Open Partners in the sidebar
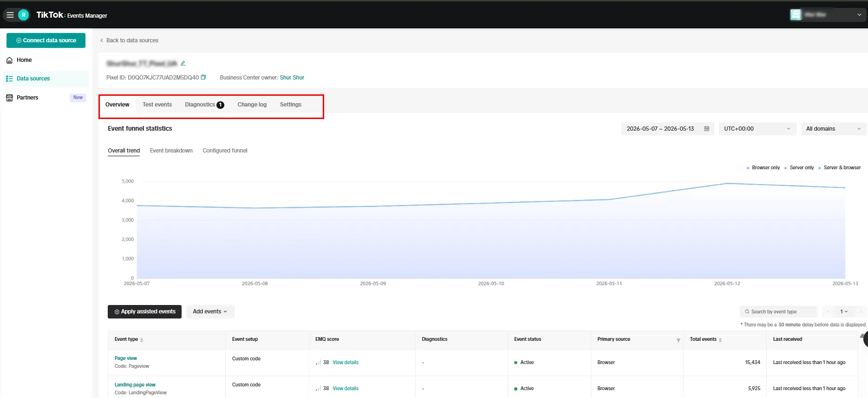The image size is (868, 398). tap(46, 98)
